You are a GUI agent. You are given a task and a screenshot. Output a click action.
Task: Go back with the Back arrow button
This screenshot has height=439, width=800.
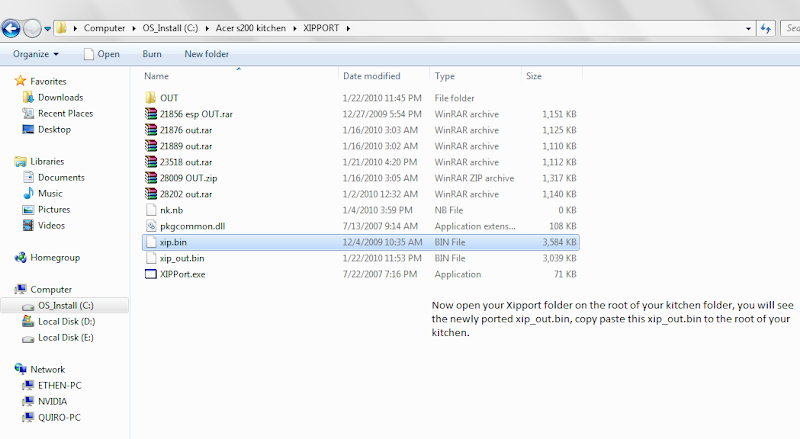pos(11,28)
